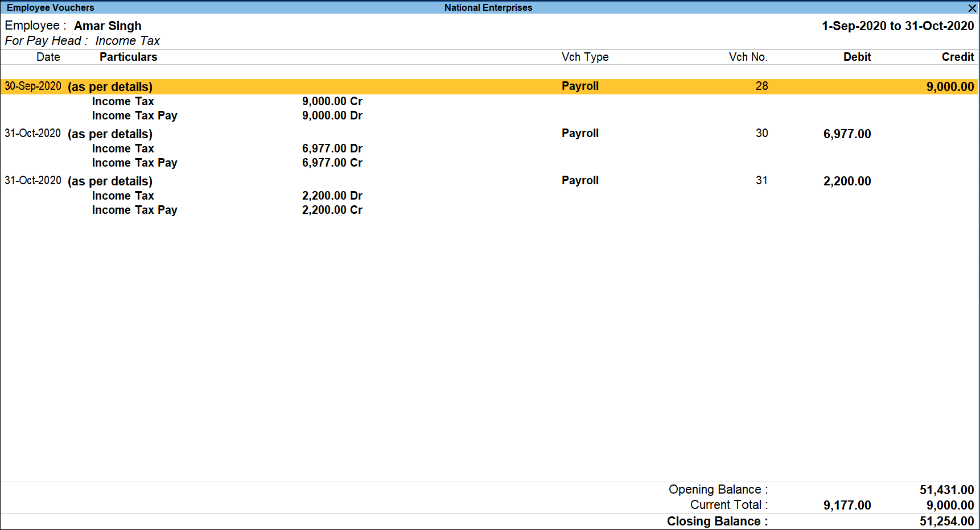This screenshot has height=530, width=980.
Task: Click voucher number 28
Action: point(761,86)
